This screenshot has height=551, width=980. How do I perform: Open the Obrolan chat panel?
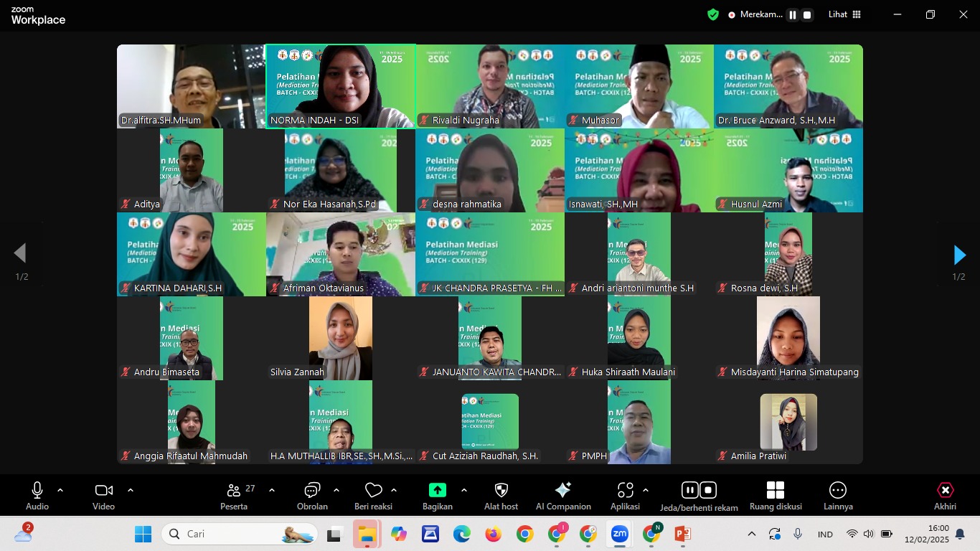(312, 491)
